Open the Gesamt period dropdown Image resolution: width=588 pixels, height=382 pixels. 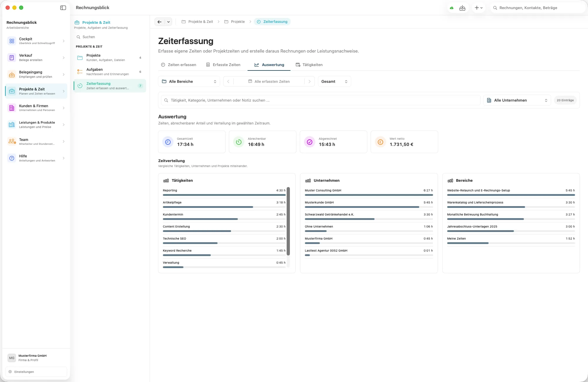[335, 82]
